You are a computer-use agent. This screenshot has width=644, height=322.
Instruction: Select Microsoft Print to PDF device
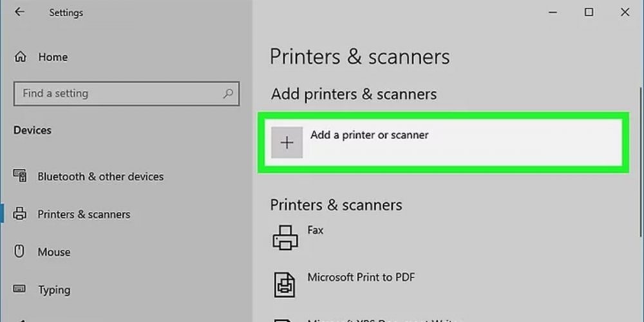click(x=361, y=278)
